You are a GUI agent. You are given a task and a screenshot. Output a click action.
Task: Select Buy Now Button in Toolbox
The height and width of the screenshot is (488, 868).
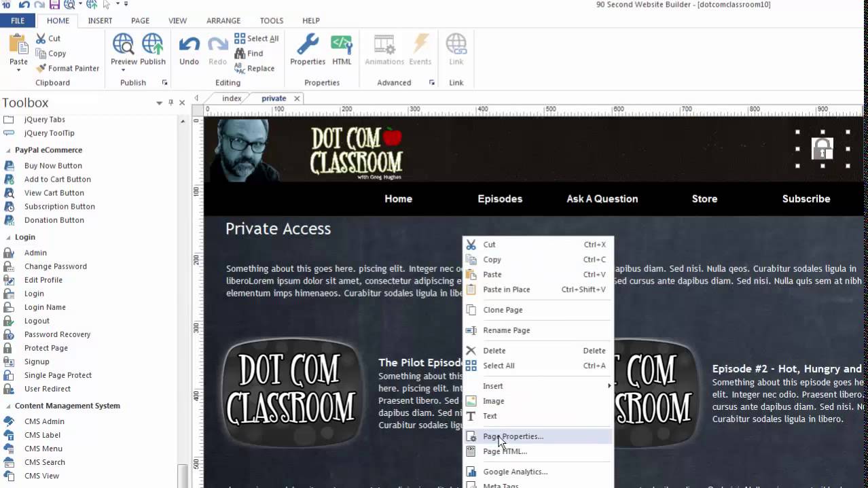(53, 166)
